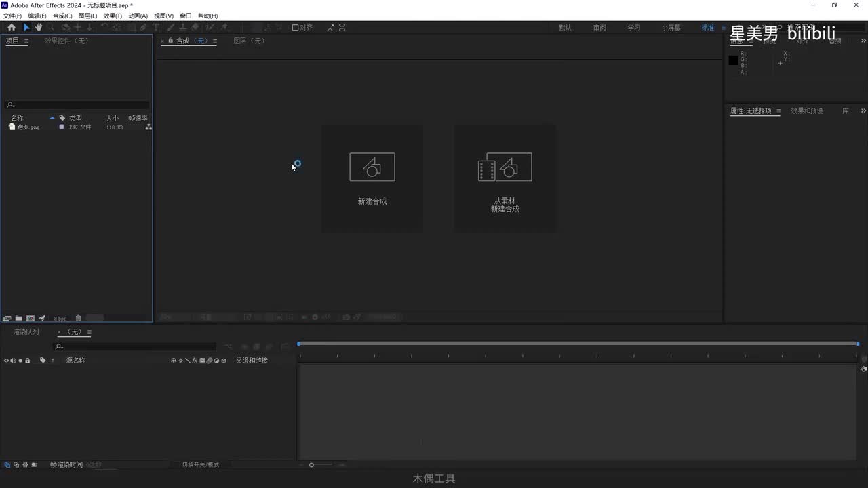Click the 新建合成 new composition icon
Viewport: 868px width, 488px height.
tap(372, 167)
